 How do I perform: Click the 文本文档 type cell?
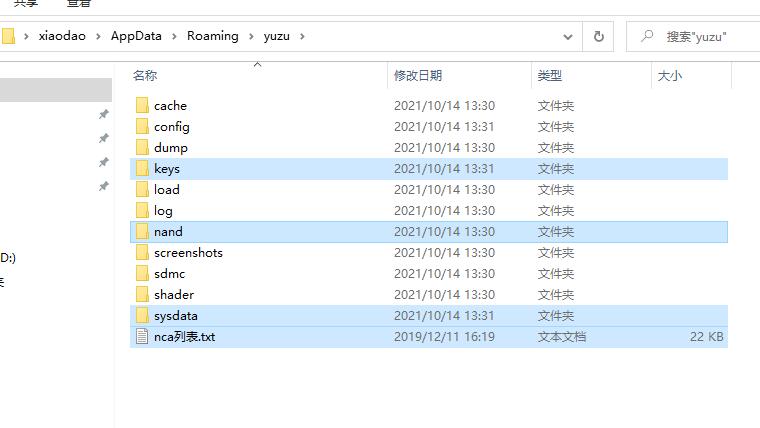tap(562, 336)
